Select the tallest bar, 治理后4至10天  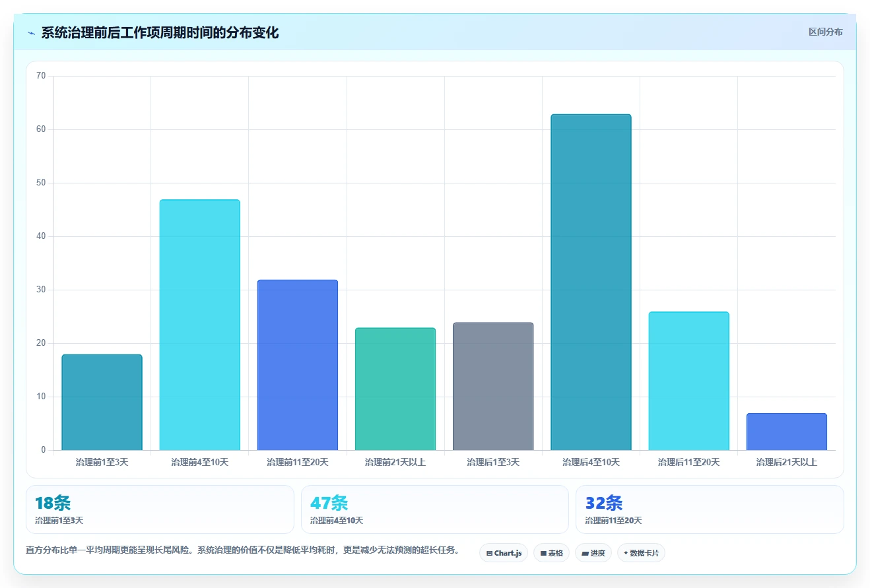point(591,282)
